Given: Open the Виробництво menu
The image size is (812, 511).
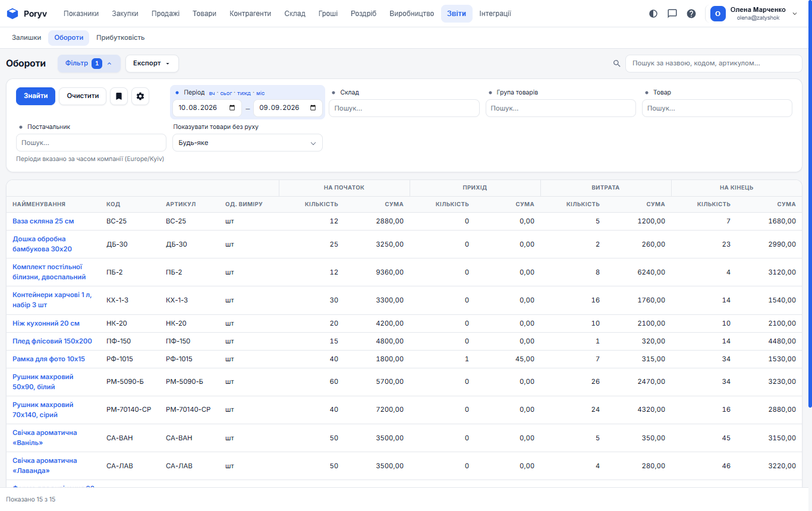Looking at the screenshot, I should click(x=412, y=14).
